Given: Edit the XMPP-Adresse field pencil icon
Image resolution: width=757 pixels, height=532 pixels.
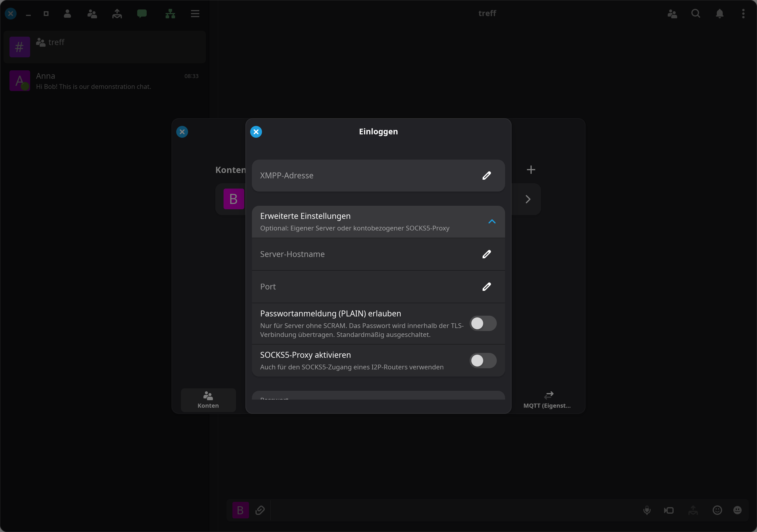Looking at the screenshot, I should pos(486,176).
